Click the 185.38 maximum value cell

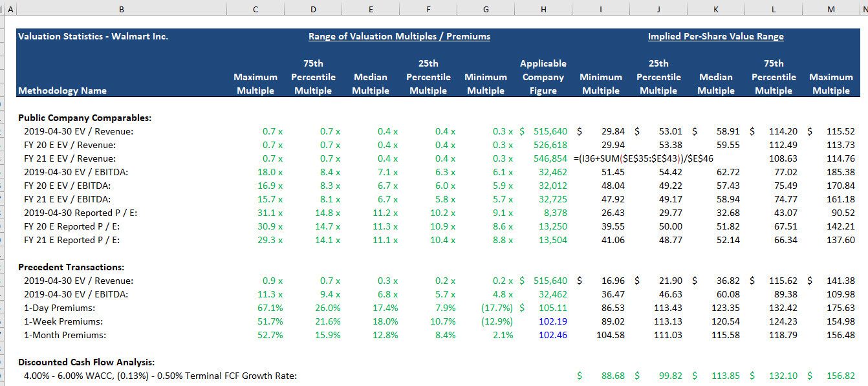pyautogui.click(x=841, y=172)
